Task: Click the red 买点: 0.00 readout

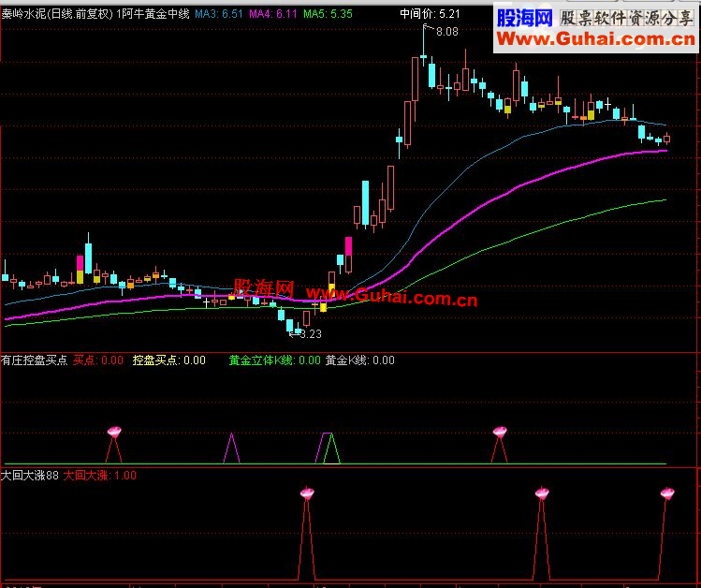Action: click(x=98, y=360)
